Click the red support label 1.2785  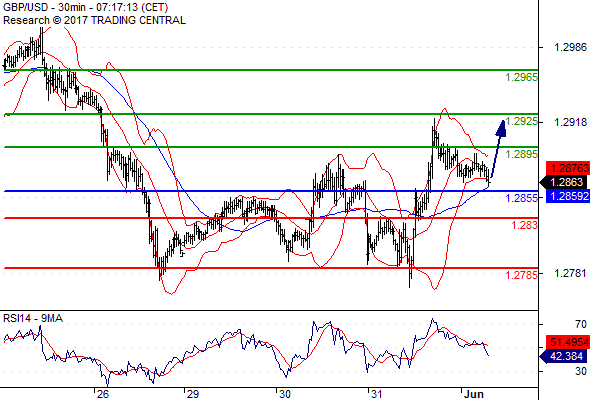pos(521,275)
